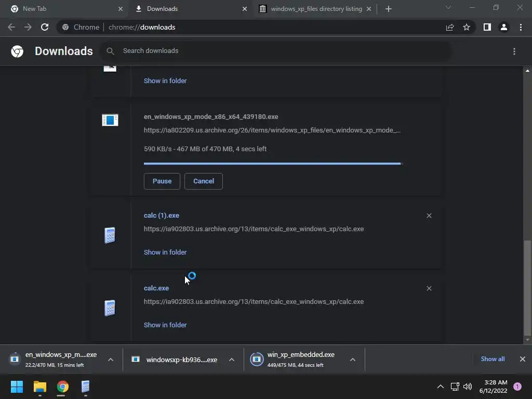Click the scrollbar down arrow
Viewport: 532px width, 399px height.
(527, 340)
